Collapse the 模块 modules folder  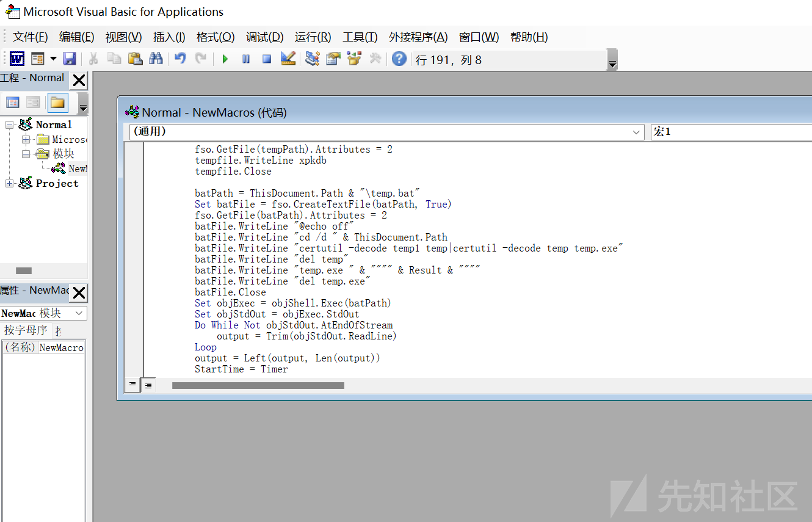(26, 154)
